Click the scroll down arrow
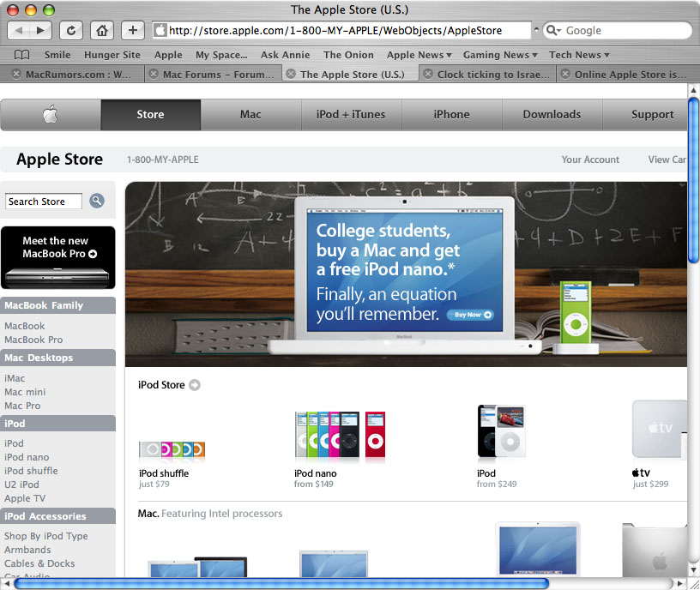700x590 pixels. 693,569
